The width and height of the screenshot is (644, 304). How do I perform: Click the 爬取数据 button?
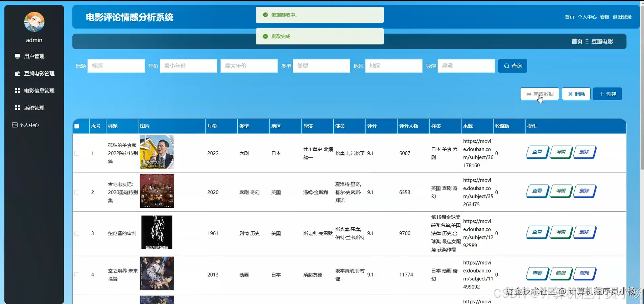(540, 94)
